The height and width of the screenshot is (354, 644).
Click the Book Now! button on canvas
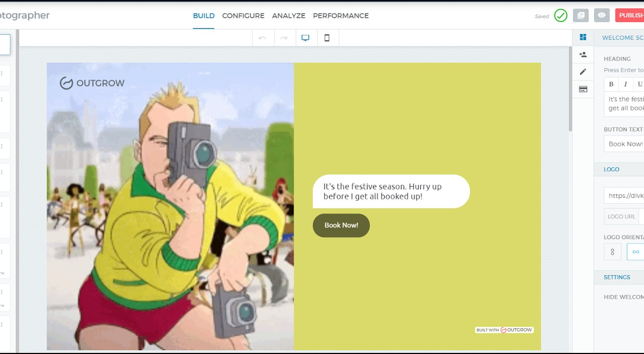pyautogui.click(x=341, y=225)
